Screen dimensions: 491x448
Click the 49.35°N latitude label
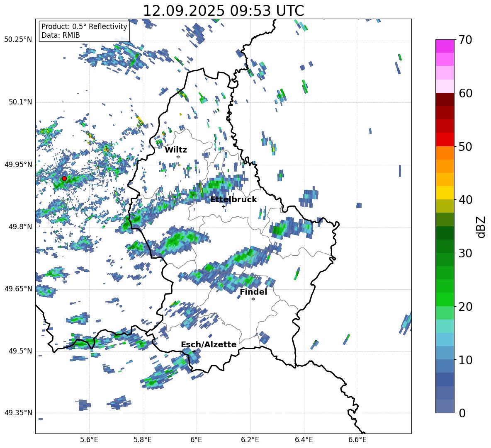(x=18, y=413)
